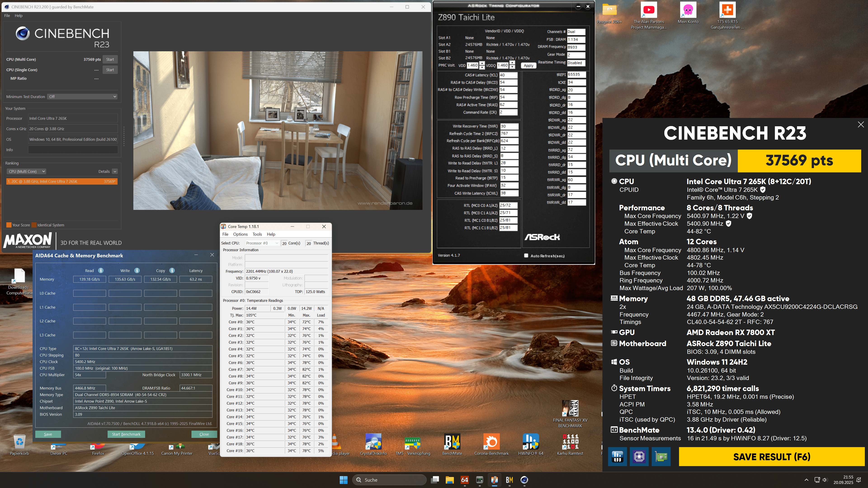Expand the ranking Details chevron
Viewport: 868px width, 488px height.
coord(115,171)
